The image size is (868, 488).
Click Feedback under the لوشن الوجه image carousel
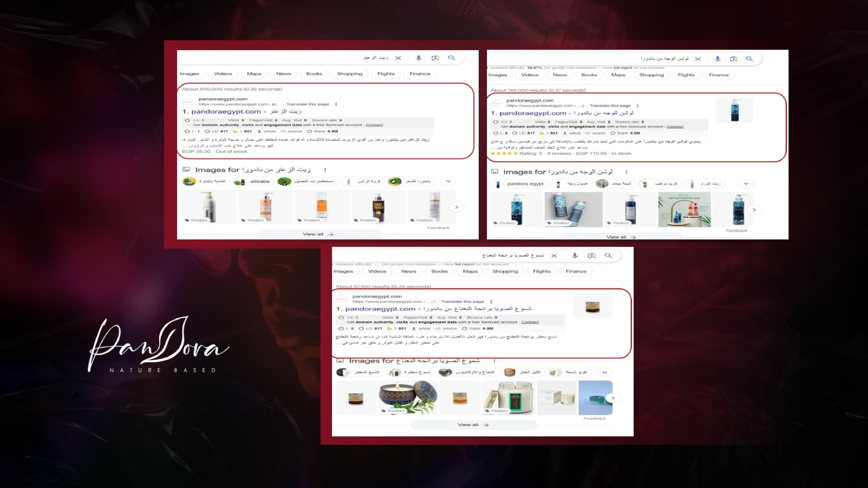(x=736, y=231)
